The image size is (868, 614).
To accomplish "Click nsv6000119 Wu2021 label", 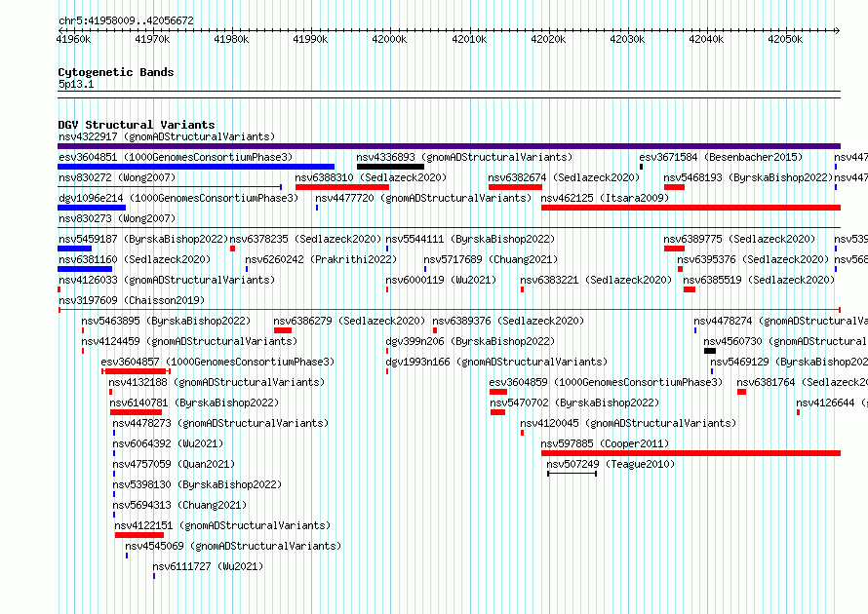I will tap(441, 280).
